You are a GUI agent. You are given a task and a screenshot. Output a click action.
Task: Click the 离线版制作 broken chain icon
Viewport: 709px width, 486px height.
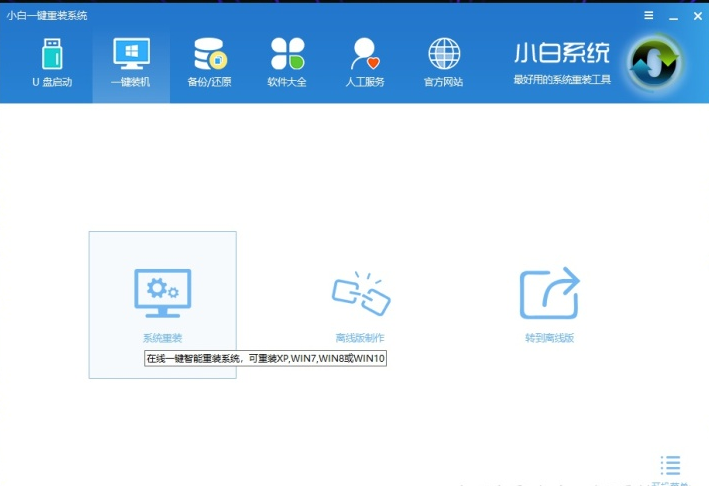coord(360,294)
